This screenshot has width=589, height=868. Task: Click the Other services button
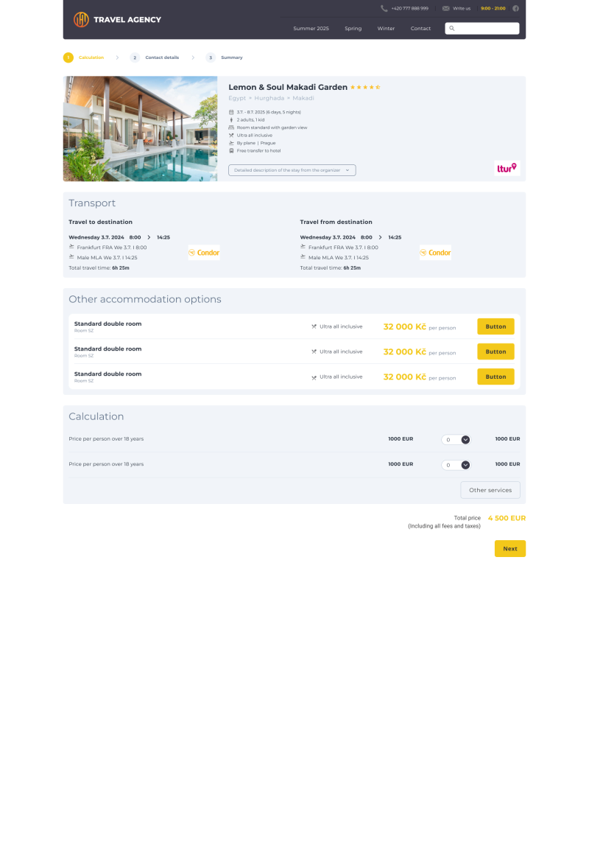tap(490, 490)
